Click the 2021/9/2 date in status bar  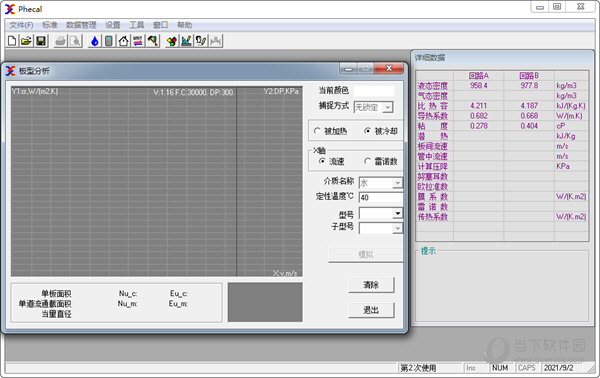(x=559, y=368)
